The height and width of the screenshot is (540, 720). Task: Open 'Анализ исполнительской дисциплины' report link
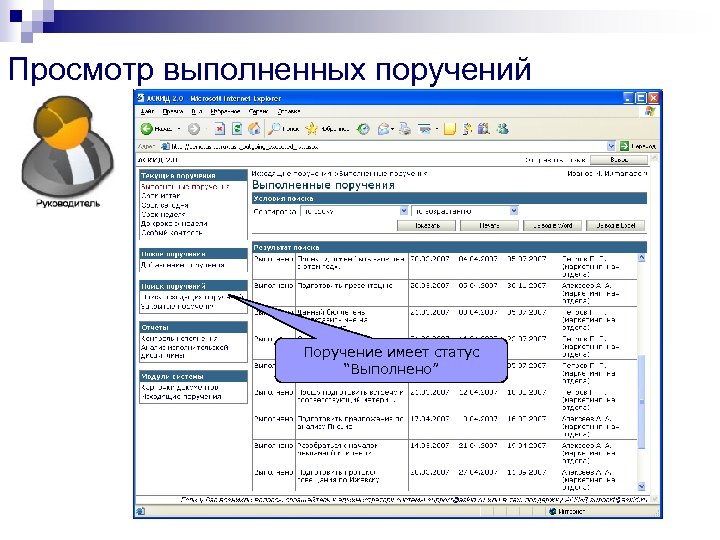click(185, 351)
